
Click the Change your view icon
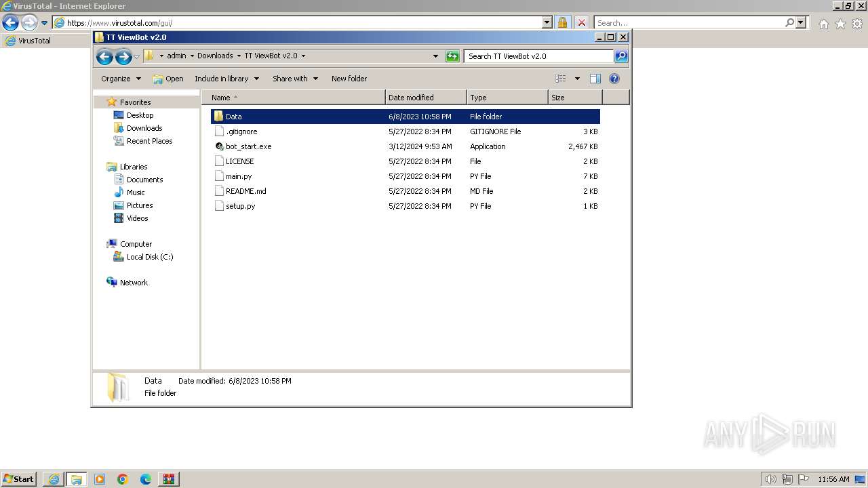(561, 79)
